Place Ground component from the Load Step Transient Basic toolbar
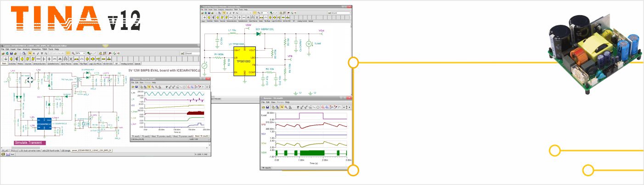644x185 pixels. click(204, 17)
